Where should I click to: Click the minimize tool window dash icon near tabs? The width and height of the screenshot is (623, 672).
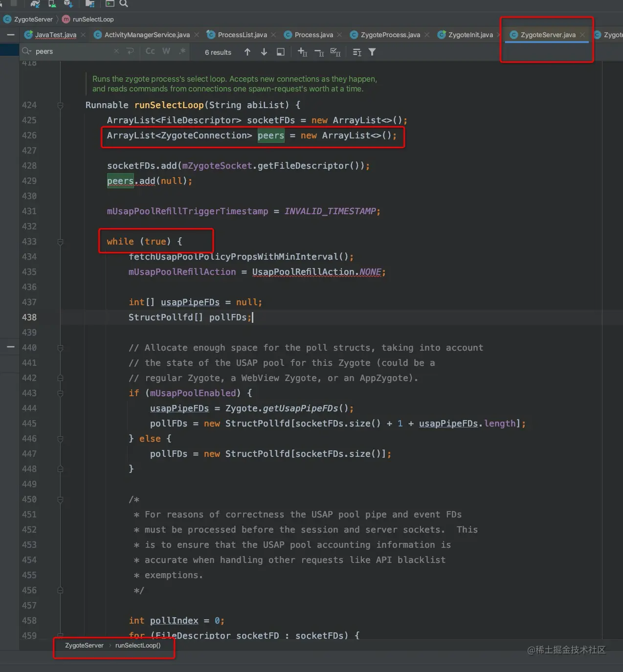(11, 35)
